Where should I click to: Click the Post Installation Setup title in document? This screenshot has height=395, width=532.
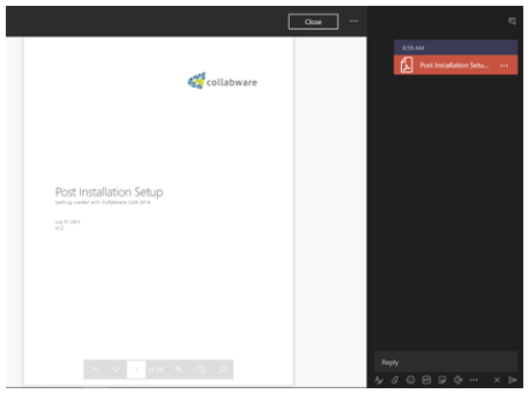tap(109, 192)
